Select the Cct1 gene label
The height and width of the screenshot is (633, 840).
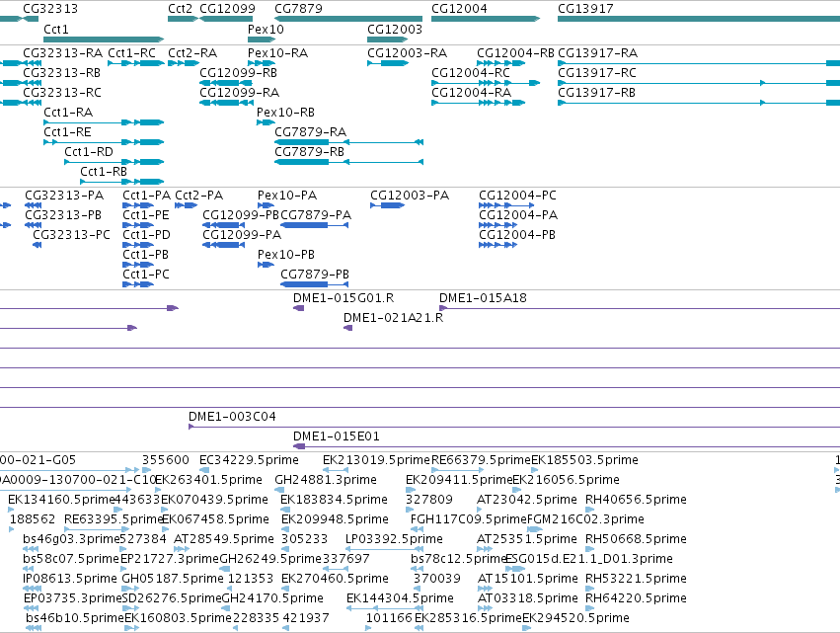56,29
